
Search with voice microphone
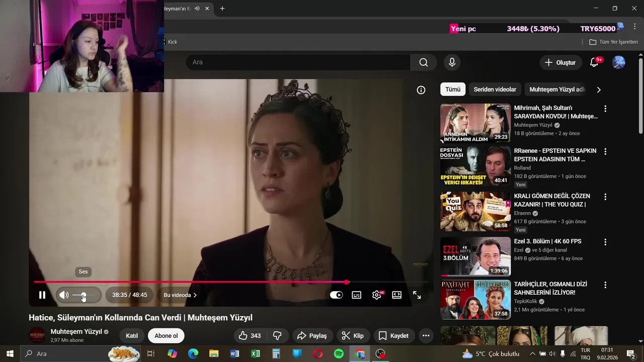point(452,62)
